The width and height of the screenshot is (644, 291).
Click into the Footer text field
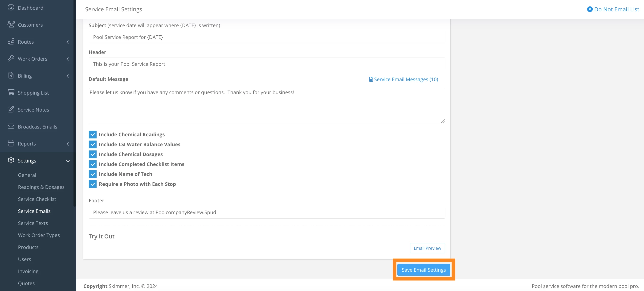tap(266, 212)
